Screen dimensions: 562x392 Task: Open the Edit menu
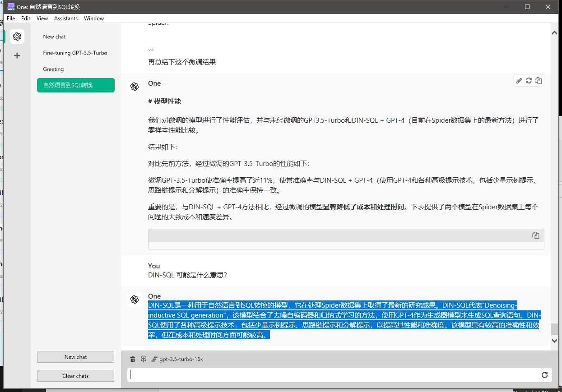(26, 18)
